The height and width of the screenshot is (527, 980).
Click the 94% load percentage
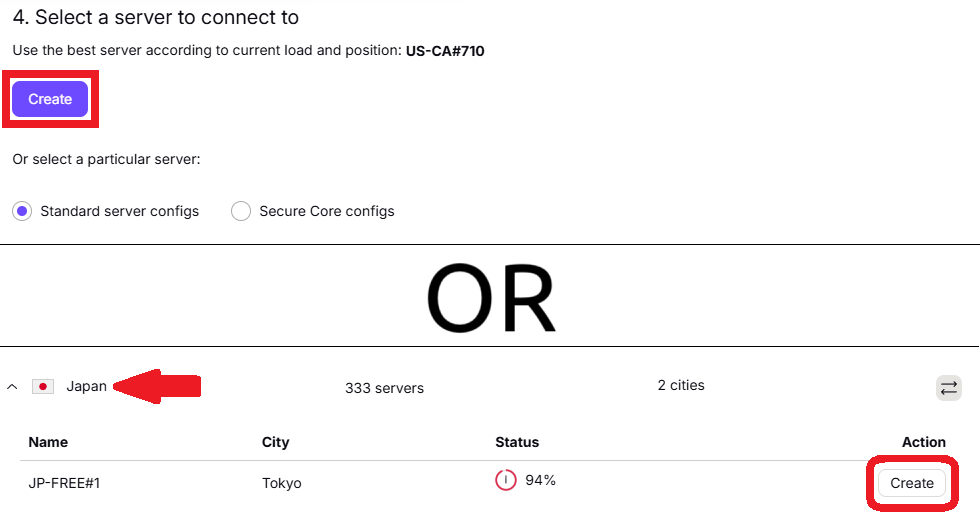tap(540, 480)
